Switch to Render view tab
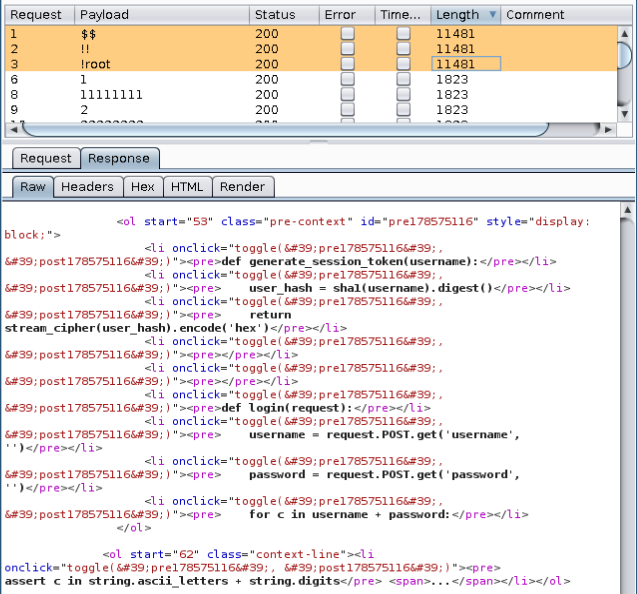The height and width of the screenshot is (594, 637). pyautogui.click(x=243, y=187)
